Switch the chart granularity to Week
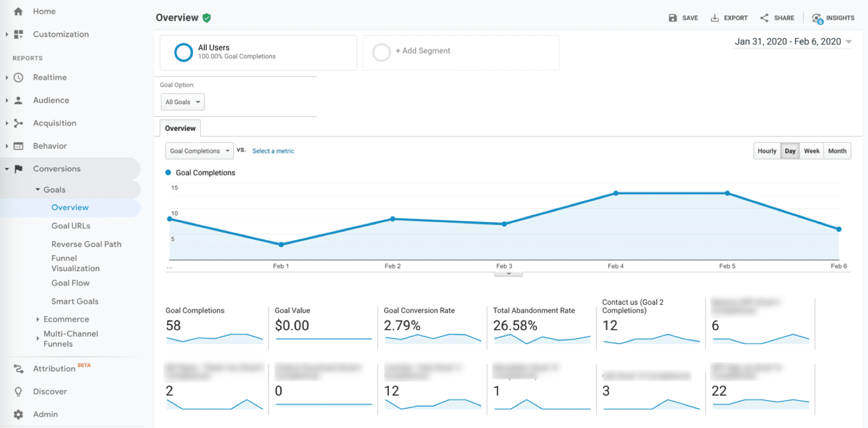The height and width of the screenshot is (428, 868). [x=811, y=150]
